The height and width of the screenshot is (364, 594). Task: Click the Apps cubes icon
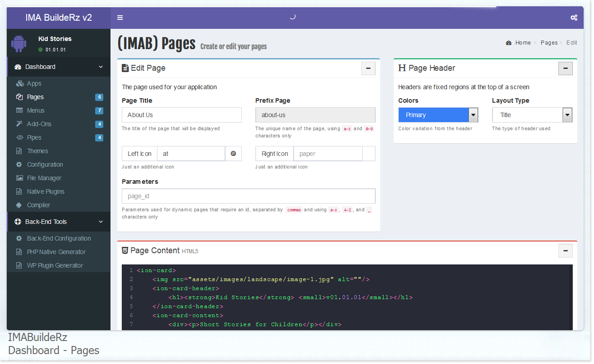(x=19, y=83)
